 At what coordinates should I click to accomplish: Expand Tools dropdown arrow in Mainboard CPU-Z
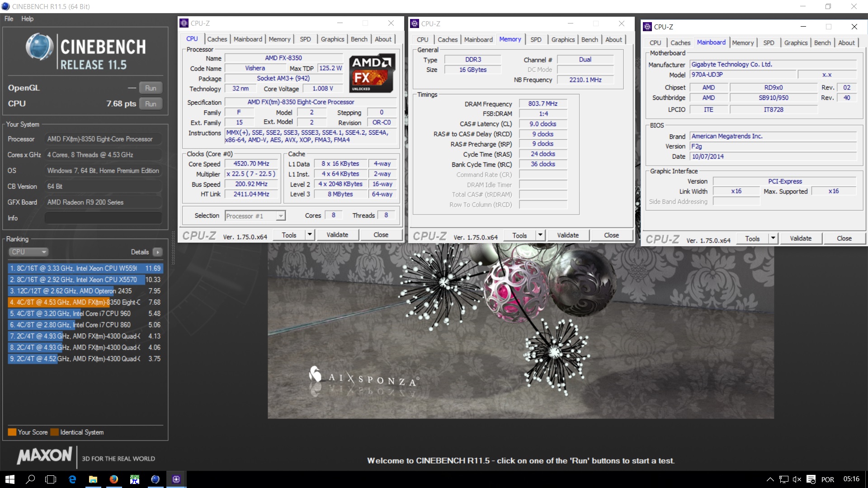(773, 238)
